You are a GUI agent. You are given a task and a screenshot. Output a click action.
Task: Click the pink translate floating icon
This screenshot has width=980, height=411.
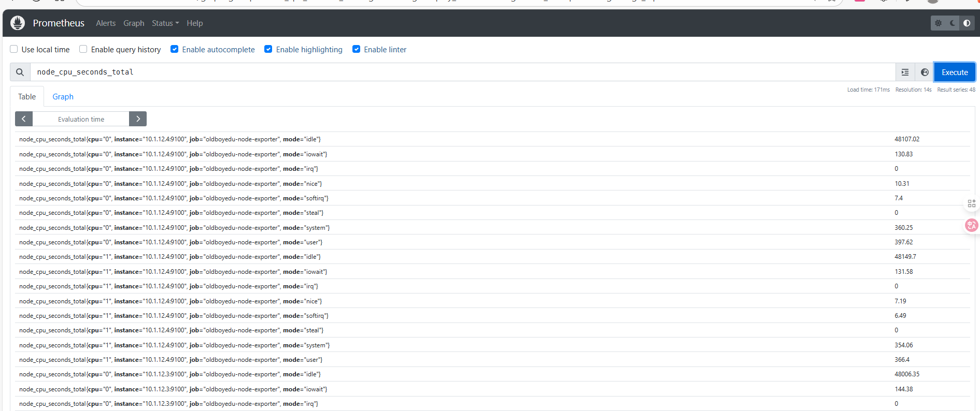tap(971, 225)
